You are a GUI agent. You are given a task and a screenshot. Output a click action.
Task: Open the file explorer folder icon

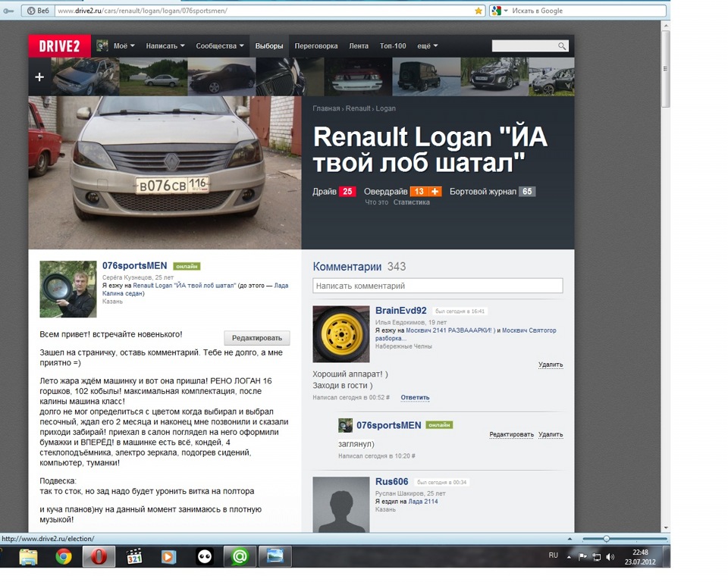tap(28, 556)
